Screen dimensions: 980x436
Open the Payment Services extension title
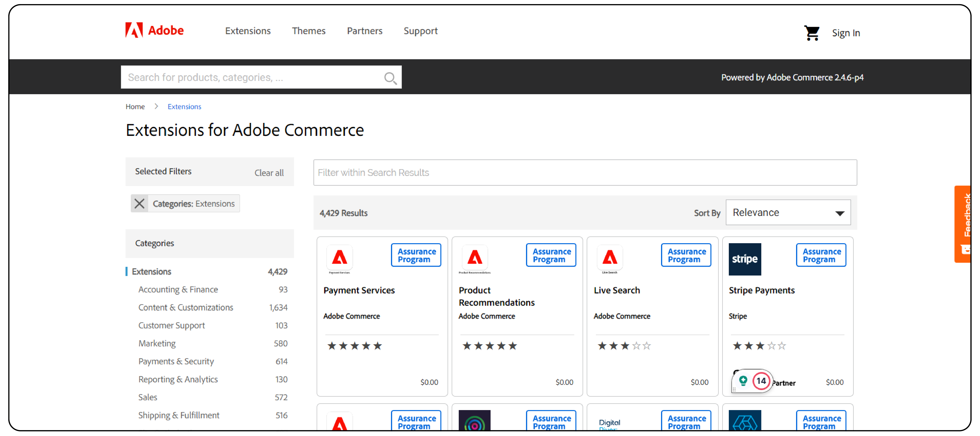[359, 290]
